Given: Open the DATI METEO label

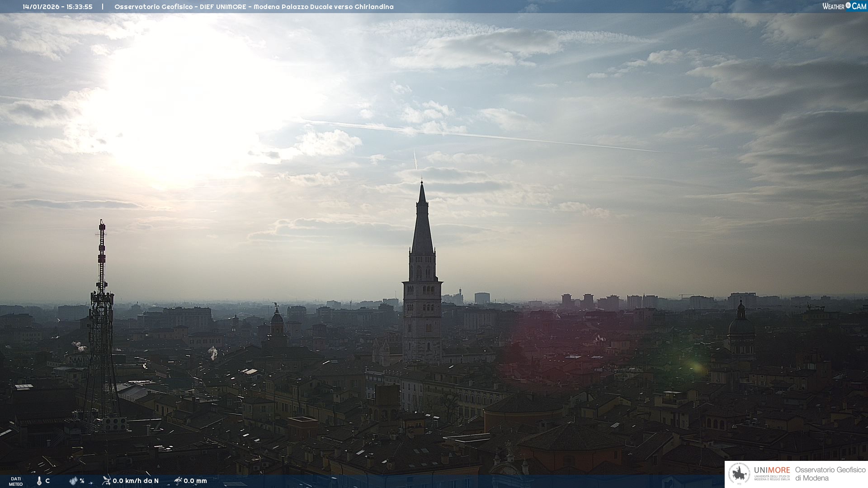Looking at the screenshot, I should [16, 481].
